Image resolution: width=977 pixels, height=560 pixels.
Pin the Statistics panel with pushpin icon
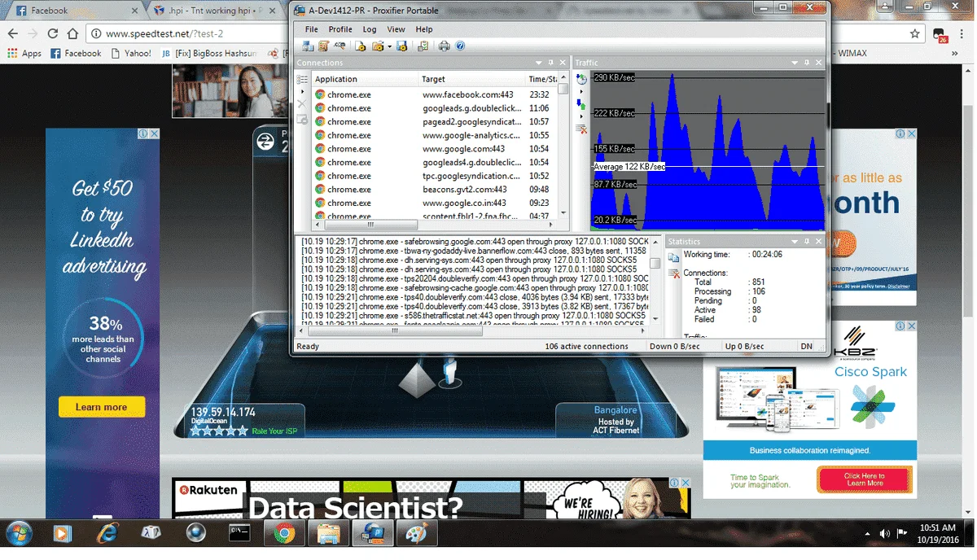(x=808, y=242)
